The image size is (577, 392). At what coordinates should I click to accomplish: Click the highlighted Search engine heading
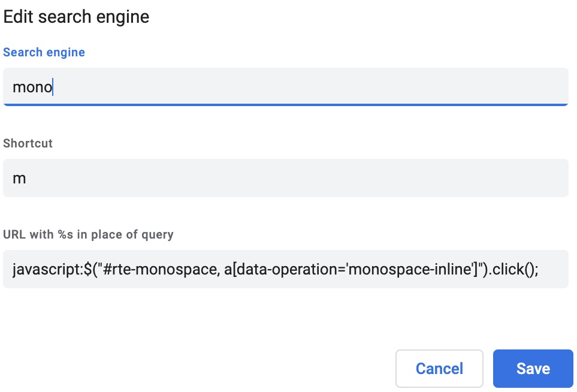tap(44, 52)
